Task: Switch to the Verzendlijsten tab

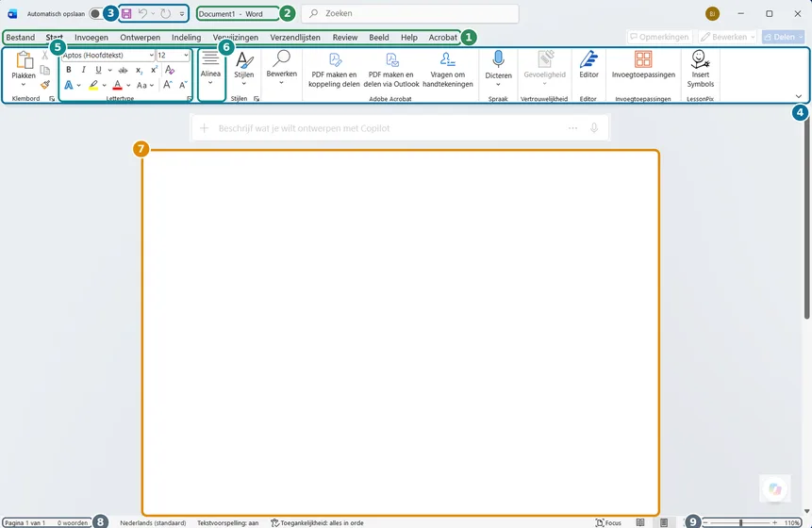Action: 295,38
